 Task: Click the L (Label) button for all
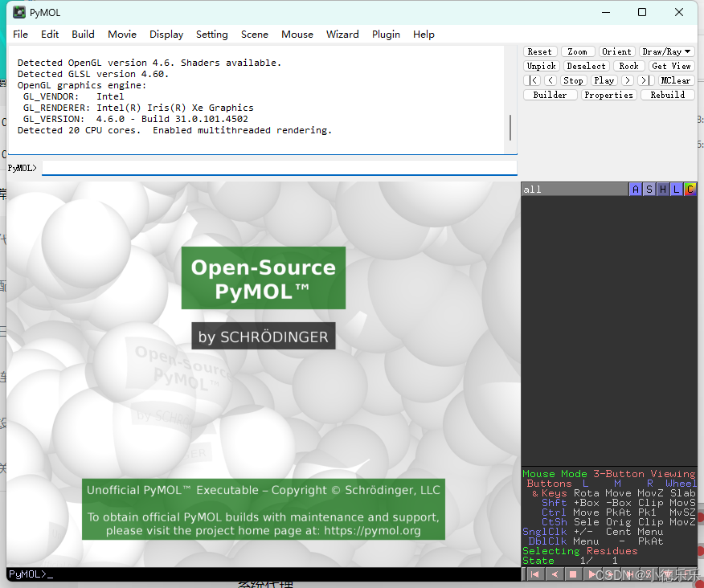tap(676, 190)
